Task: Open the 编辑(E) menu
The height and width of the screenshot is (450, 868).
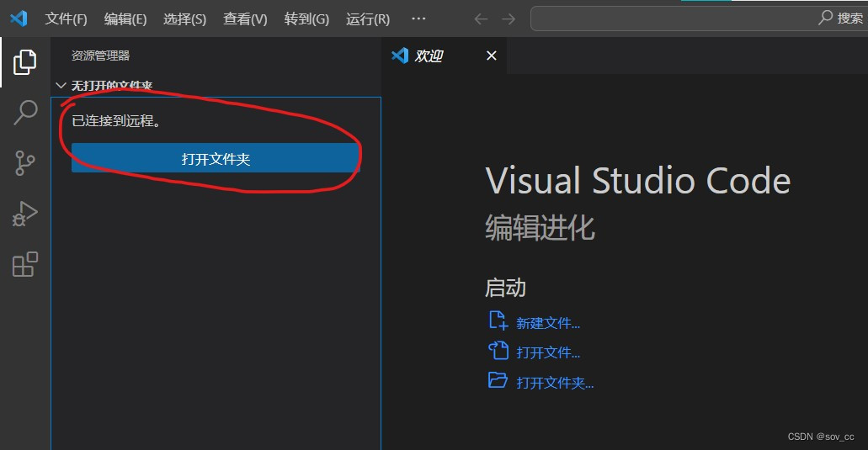Action: point(125,19)
